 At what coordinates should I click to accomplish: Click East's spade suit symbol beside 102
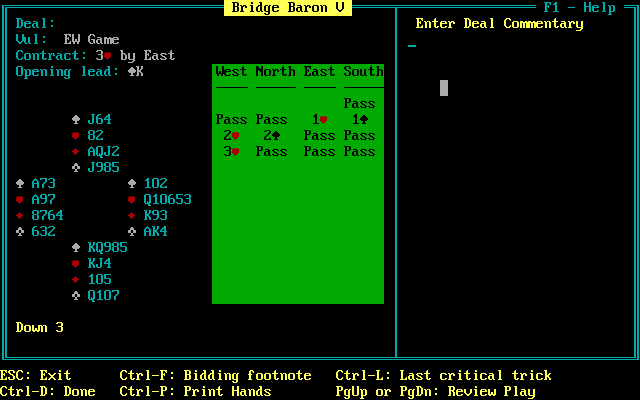tap(132, 184)
